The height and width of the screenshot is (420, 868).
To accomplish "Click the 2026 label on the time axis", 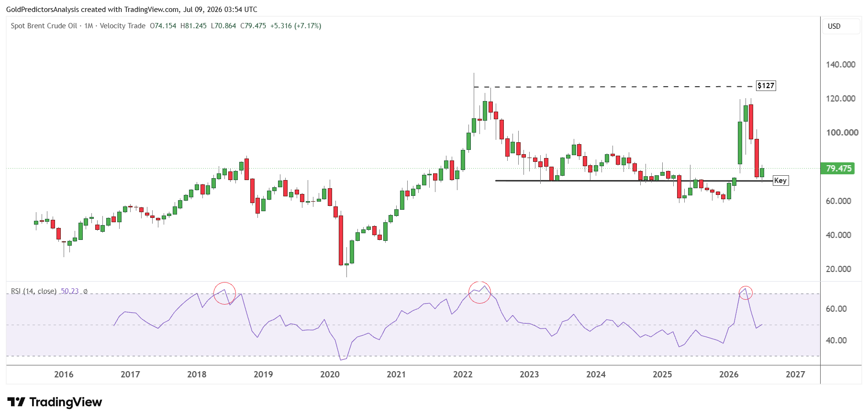I will coord(729,375).
